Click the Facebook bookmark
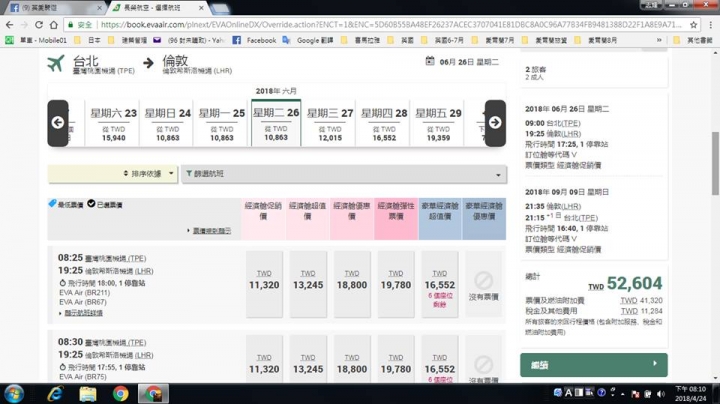Viewport: 720px width, 404px height. tap(254, 40)
